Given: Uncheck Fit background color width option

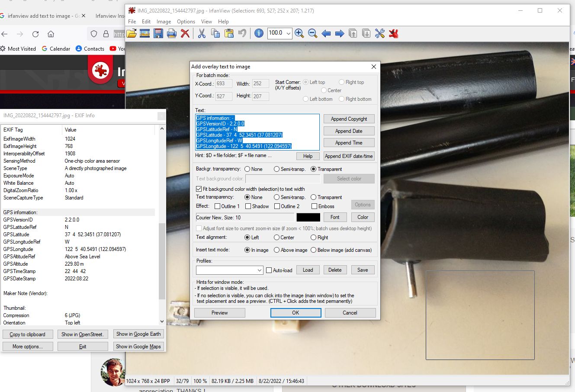Looking at the screenshot, I should (199, 189).
